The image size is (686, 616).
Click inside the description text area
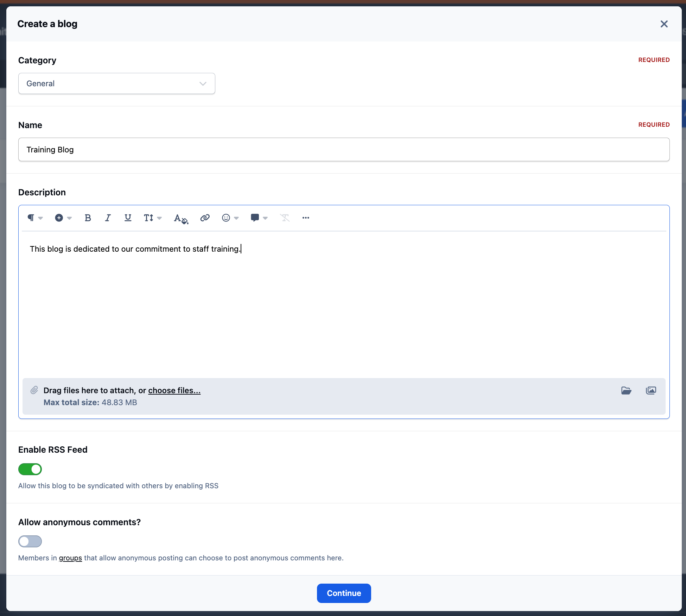(344, 304)
